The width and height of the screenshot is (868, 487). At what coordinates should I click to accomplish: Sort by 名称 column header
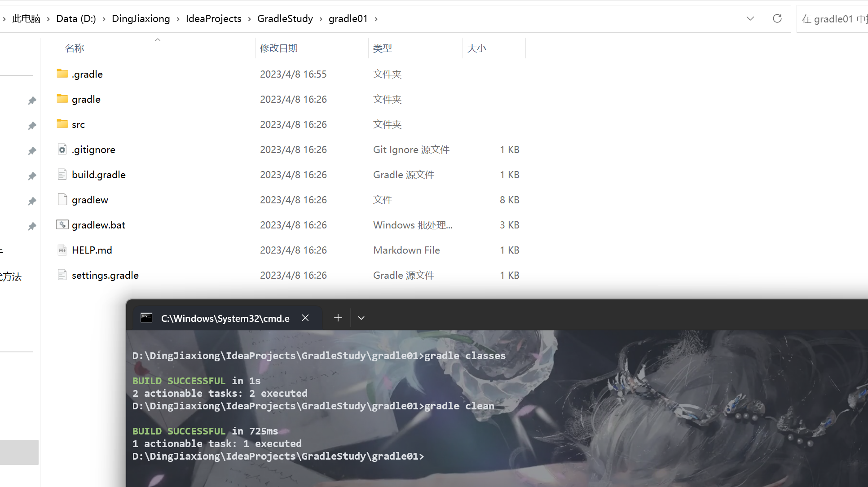[75, 48]
